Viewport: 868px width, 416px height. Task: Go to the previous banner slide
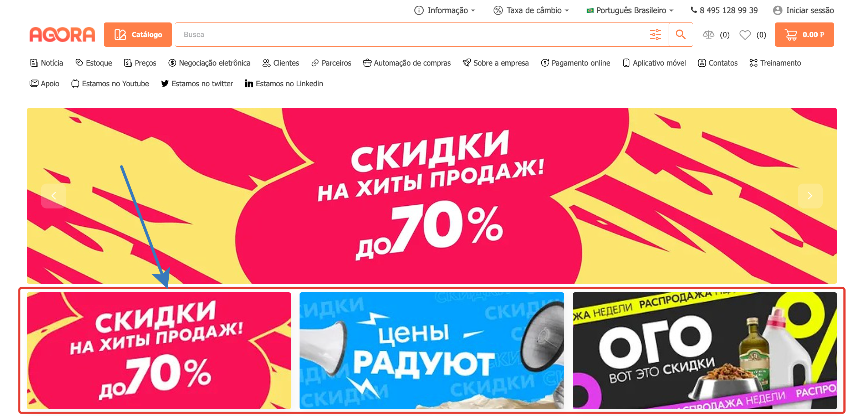point(53,196)
